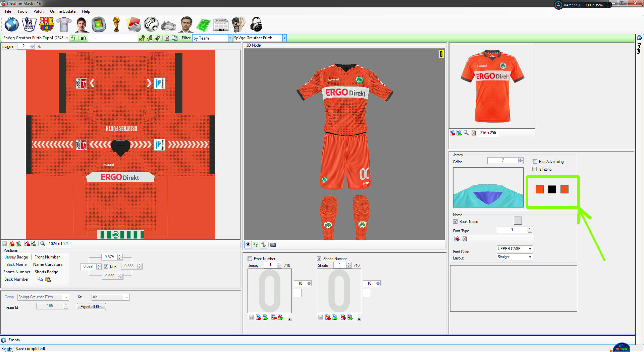Image resolution: width=644 pixels, height=352 pixels.
Task: Open the referee cards and whistle icon
Action: pyautogui.click(x=134, y=24)
